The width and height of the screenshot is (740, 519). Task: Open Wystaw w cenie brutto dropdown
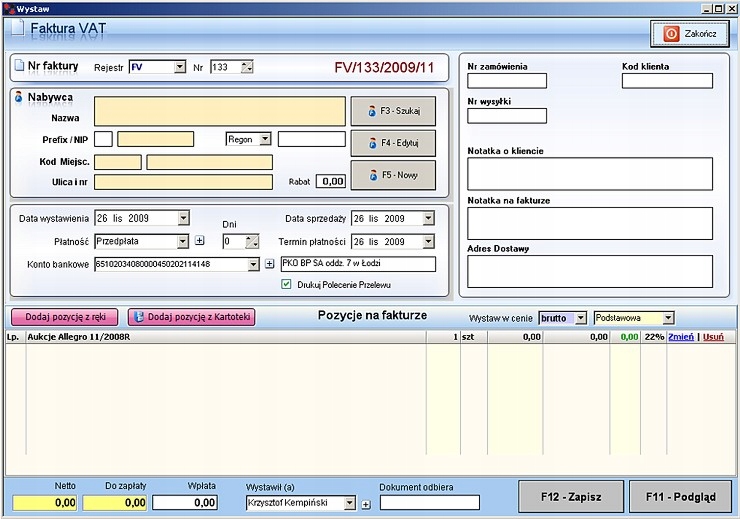point(580,318)
